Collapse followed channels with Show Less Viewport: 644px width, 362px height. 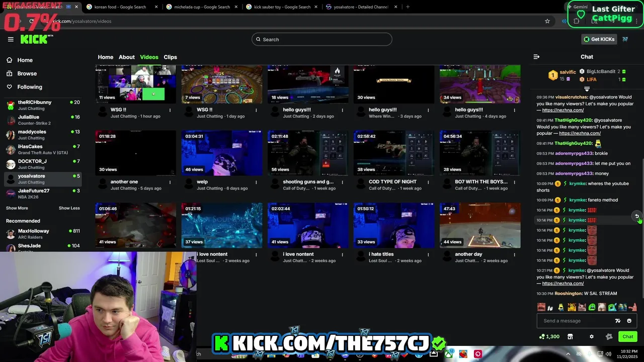coord(69,208)
